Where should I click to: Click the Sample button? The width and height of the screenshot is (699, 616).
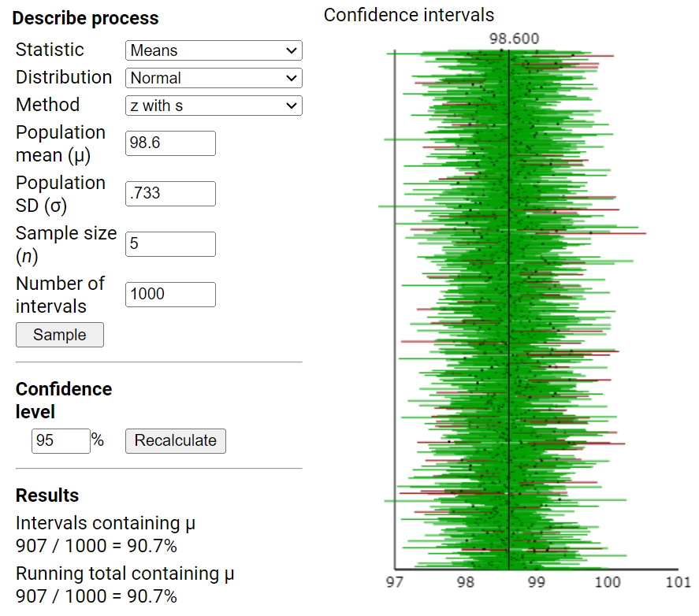tap(59, 335)
